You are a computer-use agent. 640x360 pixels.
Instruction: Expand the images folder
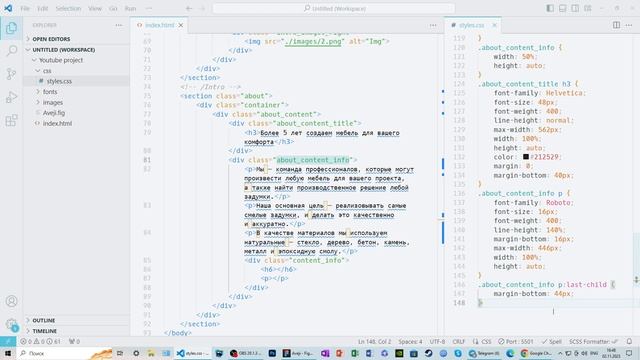76,102
